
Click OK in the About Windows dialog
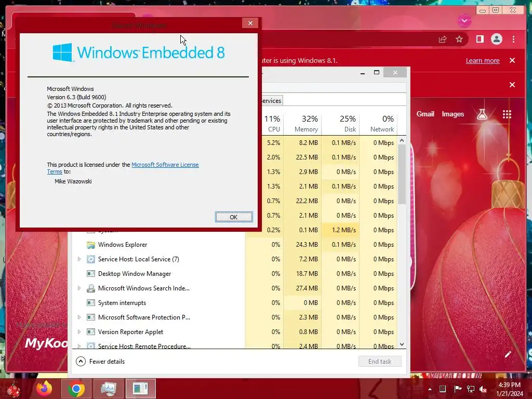click(x=234, y=217)
